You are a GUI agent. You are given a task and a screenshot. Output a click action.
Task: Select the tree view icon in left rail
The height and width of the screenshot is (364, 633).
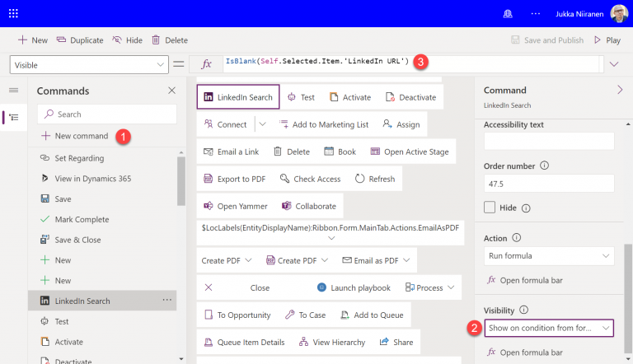point(13,118)
